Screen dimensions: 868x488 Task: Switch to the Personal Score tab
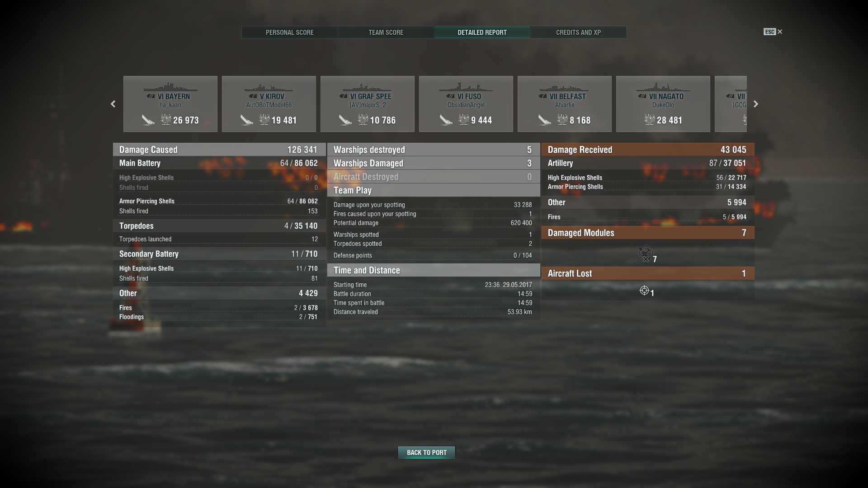pos(290,33)
